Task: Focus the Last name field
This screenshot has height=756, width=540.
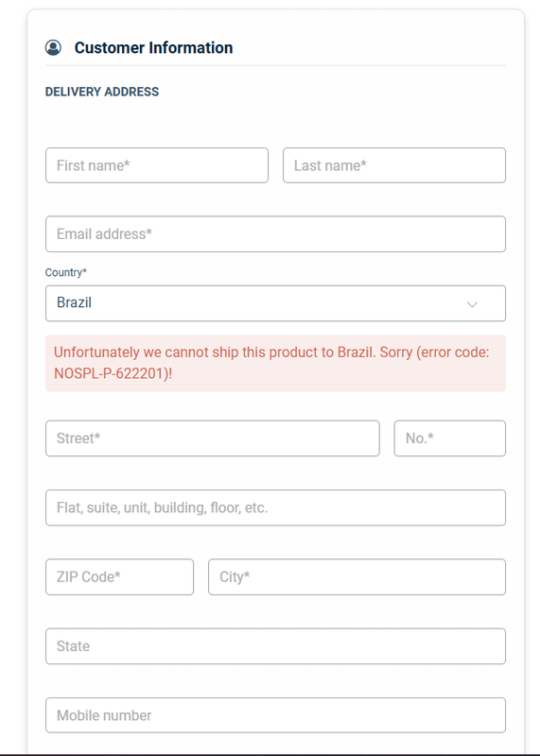Action: tap(394, 165)
